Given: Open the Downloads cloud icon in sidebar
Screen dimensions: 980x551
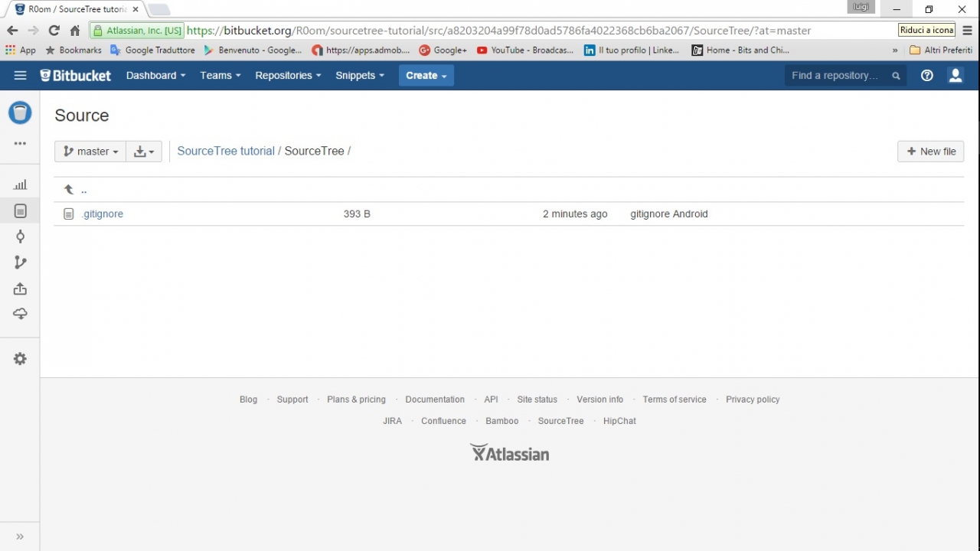Looking at the screenshot, I should click(x=20, y=314).
